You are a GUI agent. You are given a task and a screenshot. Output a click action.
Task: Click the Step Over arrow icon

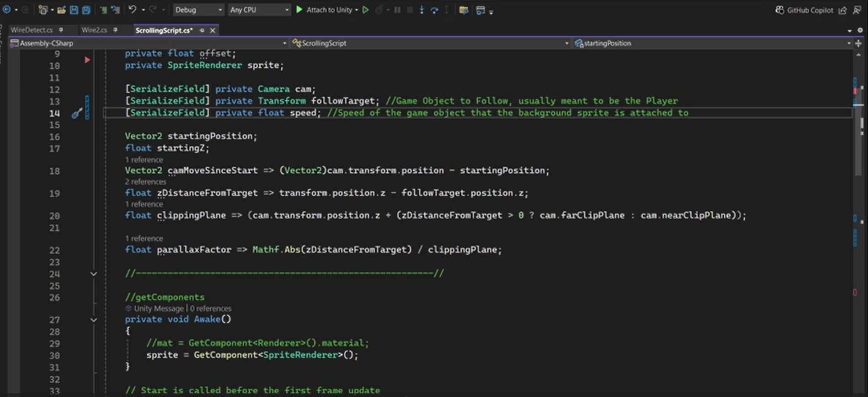click(x=434, y=10)
